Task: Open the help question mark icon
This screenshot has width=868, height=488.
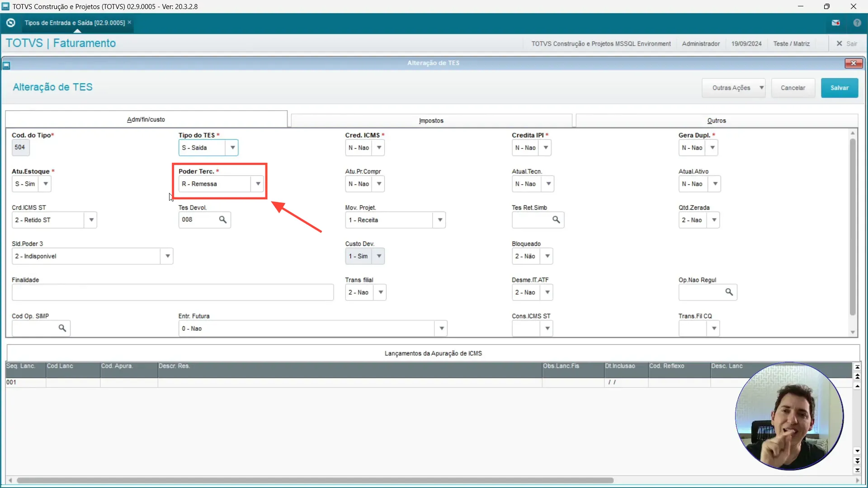Action: point(857,23)
